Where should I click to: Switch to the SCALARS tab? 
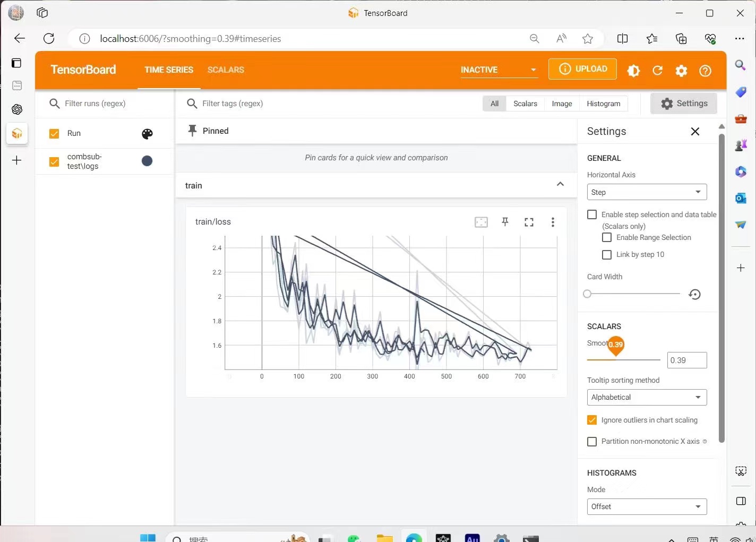pos(226,70)
